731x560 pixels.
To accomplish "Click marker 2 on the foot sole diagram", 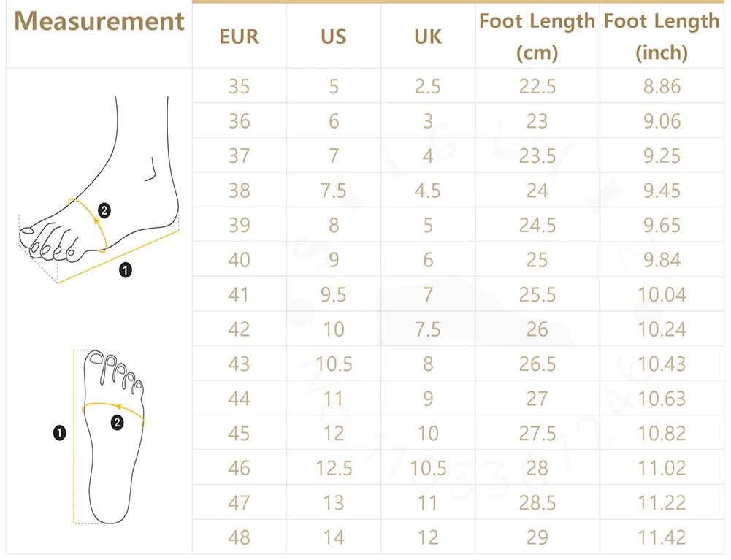I will tap(117, 422).
